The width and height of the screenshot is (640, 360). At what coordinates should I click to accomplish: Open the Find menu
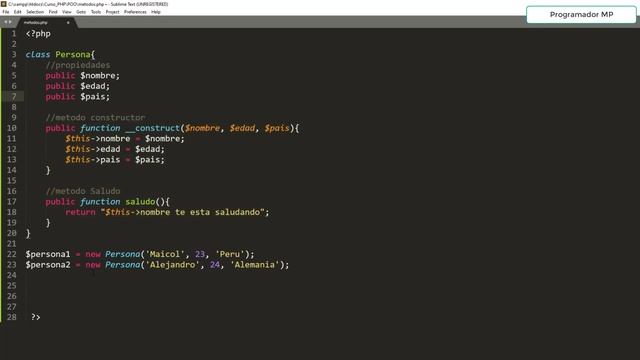(53, 12)
